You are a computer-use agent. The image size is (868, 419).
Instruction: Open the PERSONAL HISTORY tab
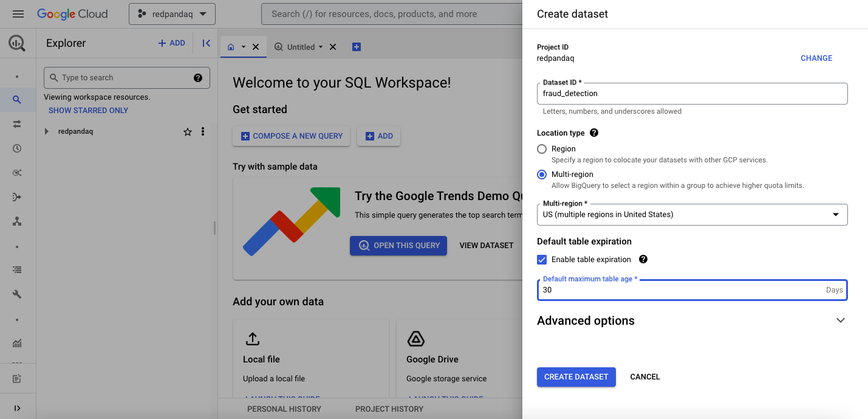[x=284, y=409]
